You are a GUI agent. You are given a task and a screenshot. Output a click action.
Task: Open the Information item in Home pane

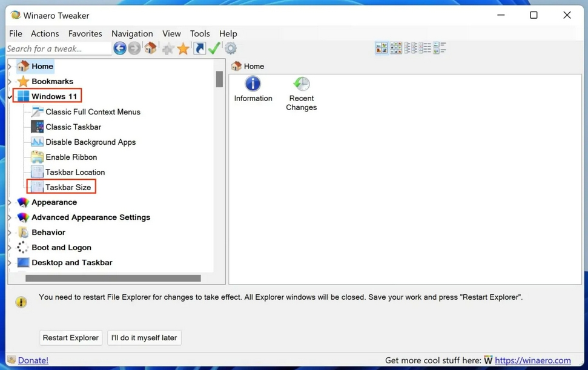pos(253,89)
